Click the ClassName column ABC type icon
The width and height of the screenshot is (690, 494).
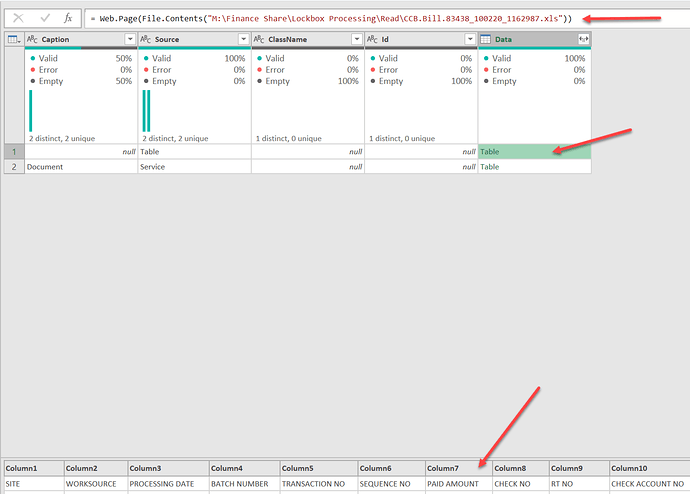click(259, 39)
